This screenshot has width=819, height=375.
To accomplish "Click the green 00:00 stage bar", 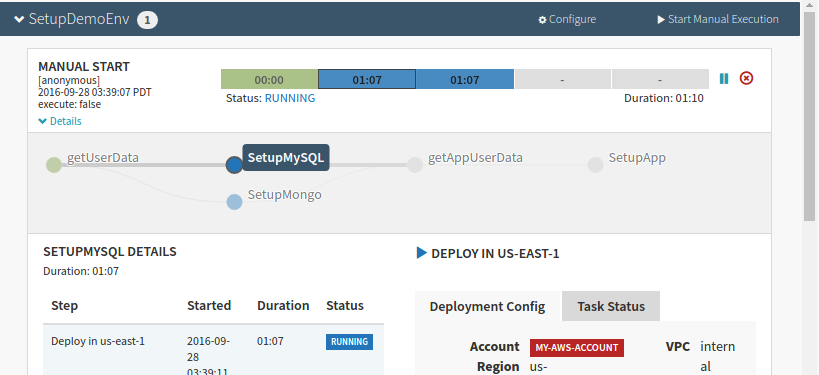I will (x=269, y=79).
